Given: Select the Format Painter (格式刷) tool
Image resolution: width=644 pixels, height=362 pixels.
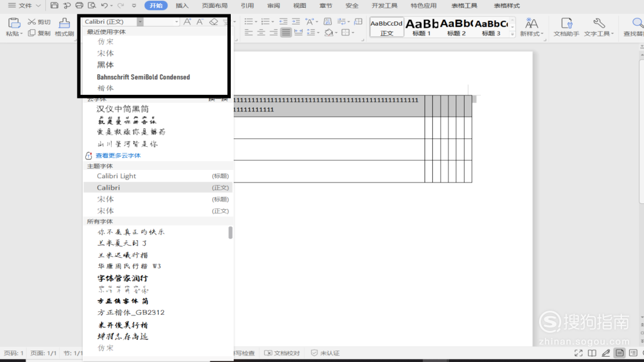Looking at the screenshot, I should click(x=64, y=23).
